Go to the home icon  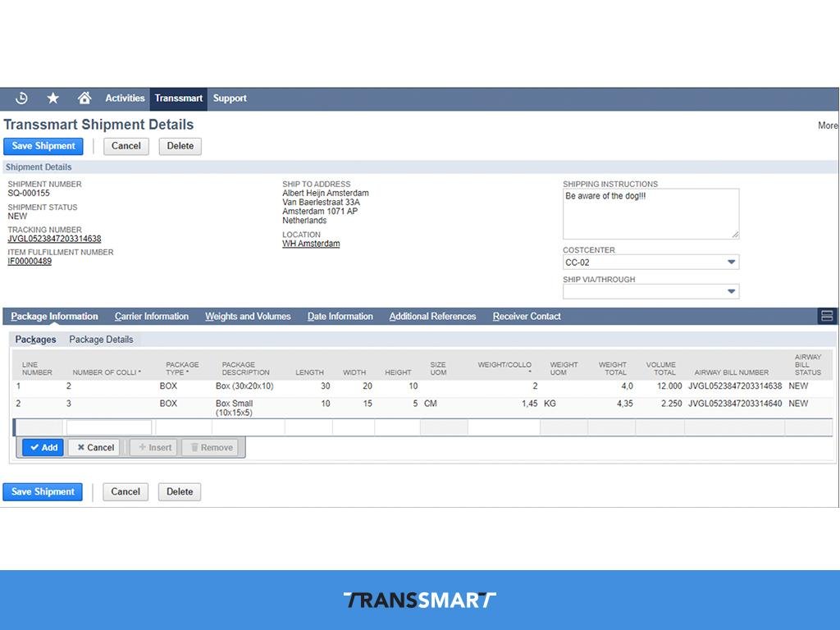84,98
